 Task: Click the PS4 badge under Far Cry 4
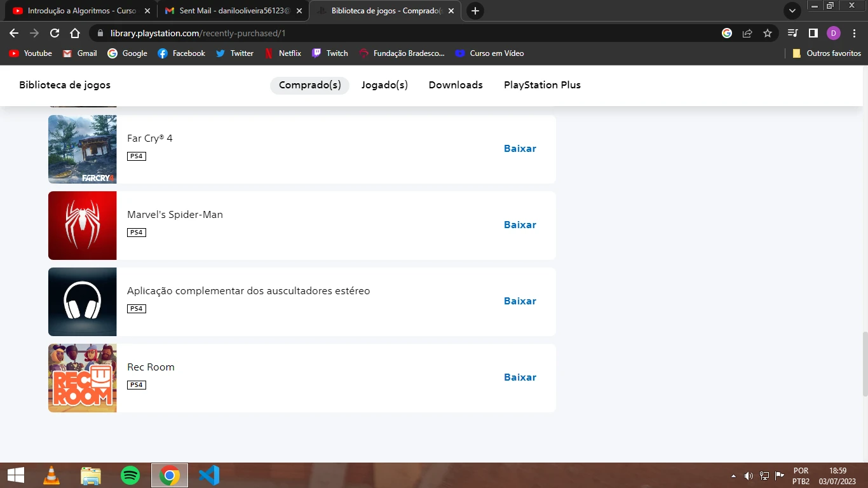137,156
